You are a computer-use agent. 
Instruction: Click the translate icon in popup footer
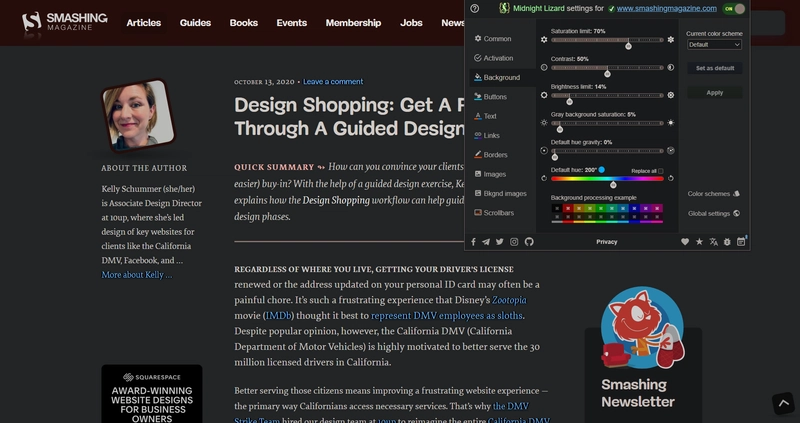pyautogui.click(x=713, y=242)
